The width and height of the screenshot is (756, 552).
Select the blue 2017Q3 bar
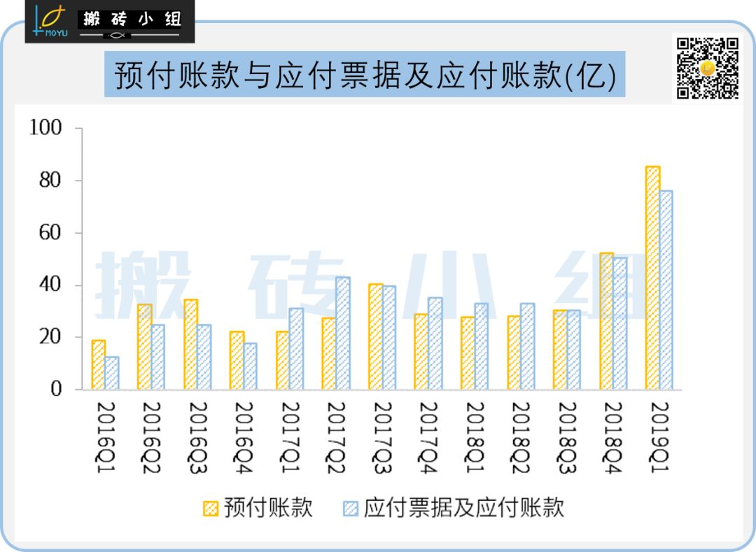(389, 338)
